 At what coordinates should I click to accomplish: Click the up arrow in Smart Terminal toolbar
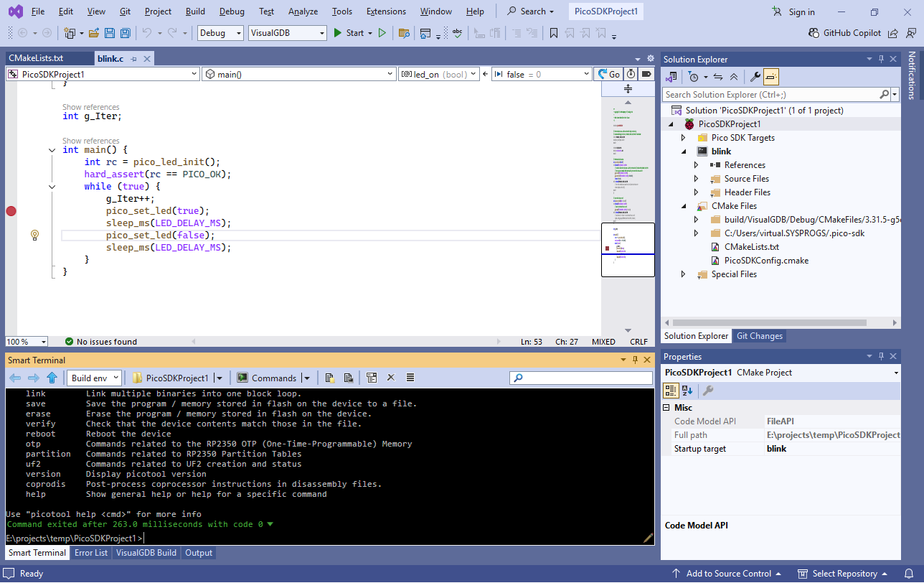coord(52,378)
